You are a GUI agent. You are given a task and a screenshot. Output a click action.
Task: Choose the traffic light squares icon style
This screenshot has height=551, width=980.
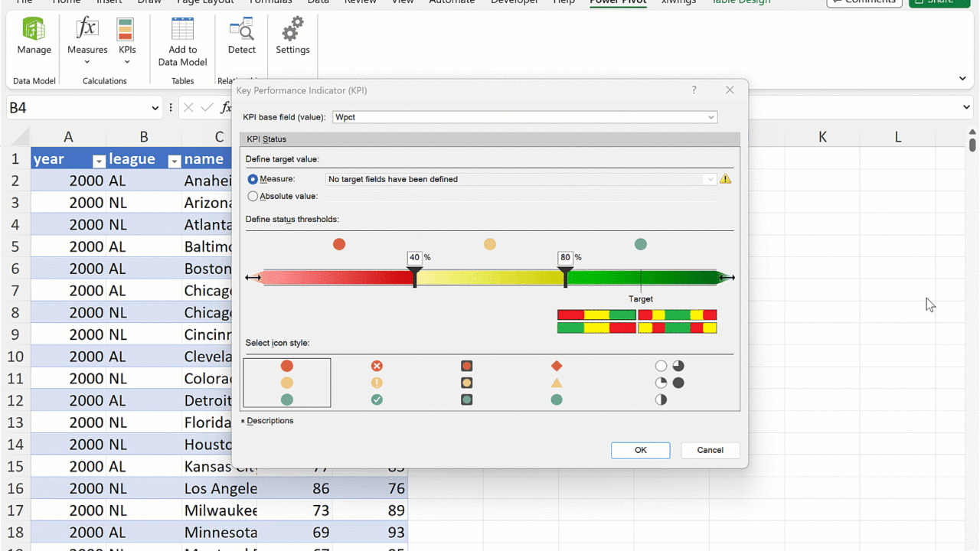tap(466, 383)
